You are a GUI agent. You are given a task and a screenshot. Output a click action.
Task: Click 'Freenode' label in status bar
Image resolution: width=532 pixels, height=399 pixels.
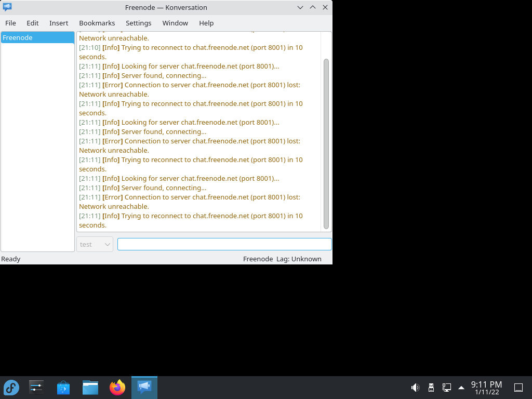coord(258,259)
